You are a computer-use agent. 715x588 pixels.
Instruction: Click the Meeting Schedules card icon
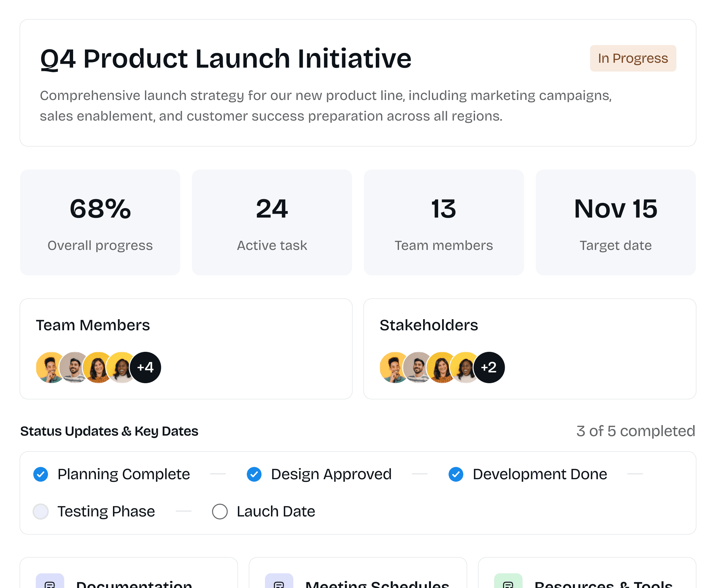point(279,582)
